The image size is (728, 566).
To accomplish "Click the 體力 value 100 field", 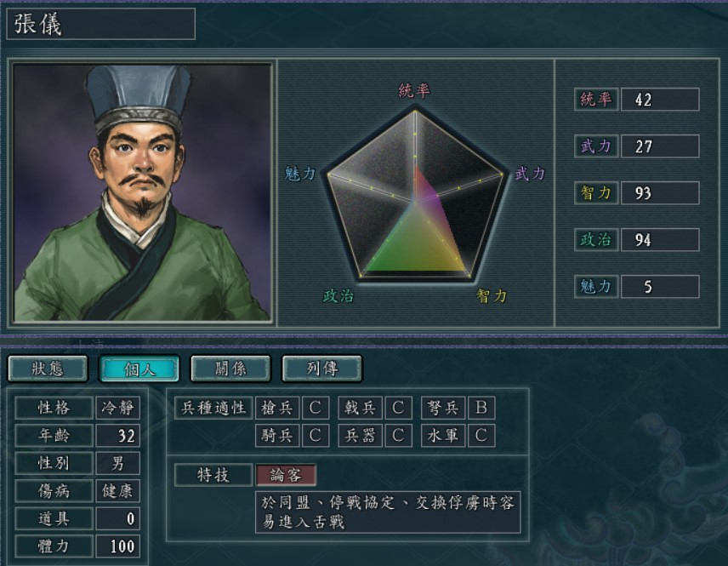I will click(x=117, y=546).
